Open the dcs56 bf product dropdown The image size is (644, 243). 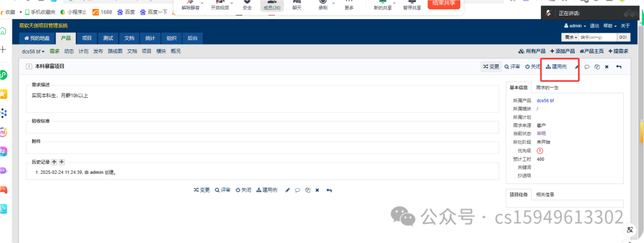(x=33, y=51)
